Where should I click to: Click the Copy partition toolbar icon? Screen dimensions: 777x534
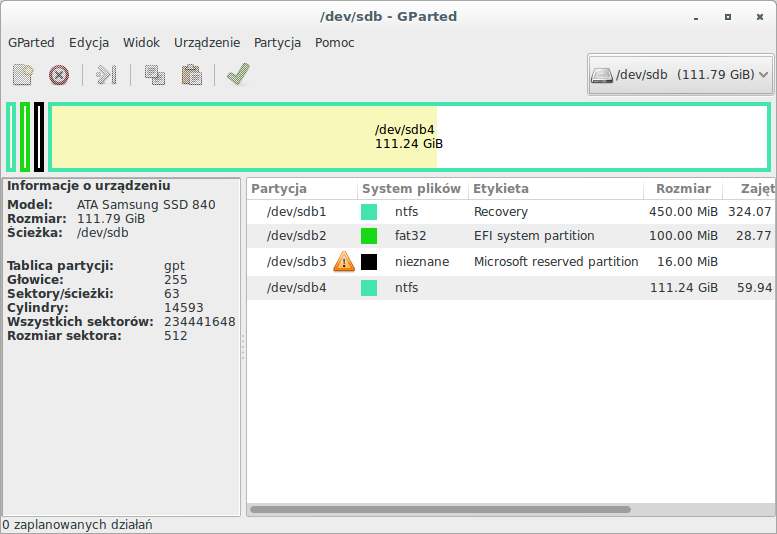tap(154, 75)
